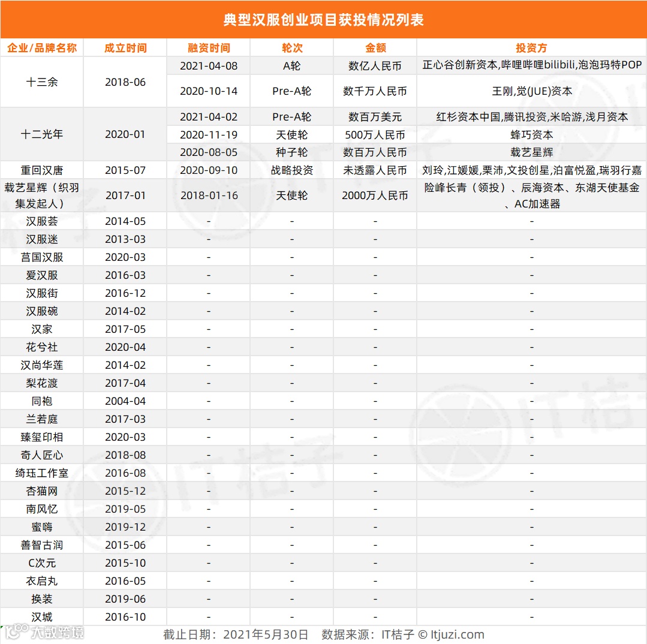Click investor cell starting with 红杉资本中国
The height and width of the screenshot is (644, 647).
tap(532, 117)
